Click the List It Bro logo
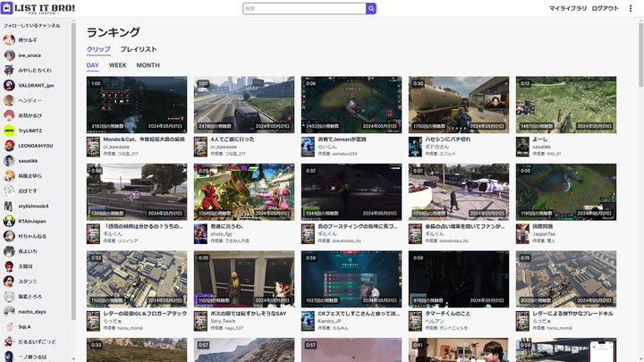644x362 pixels. [x=38, y=8]
